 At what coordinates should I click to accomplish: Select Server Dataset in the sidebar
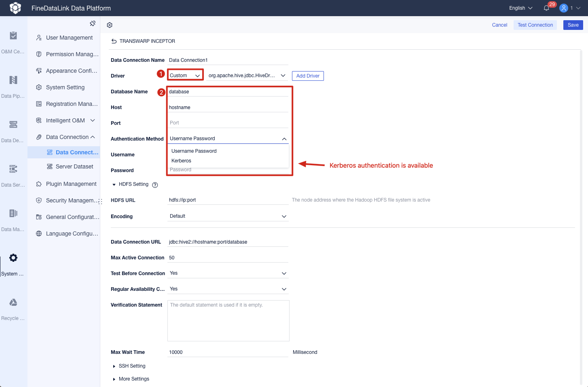click(x=74, y=166)
